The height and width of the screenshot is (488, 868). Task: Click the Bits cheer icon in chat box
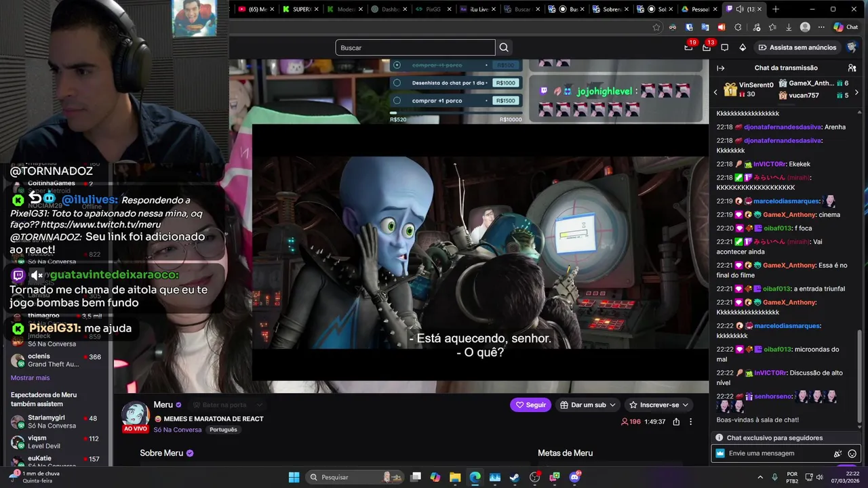coord(837,453)
